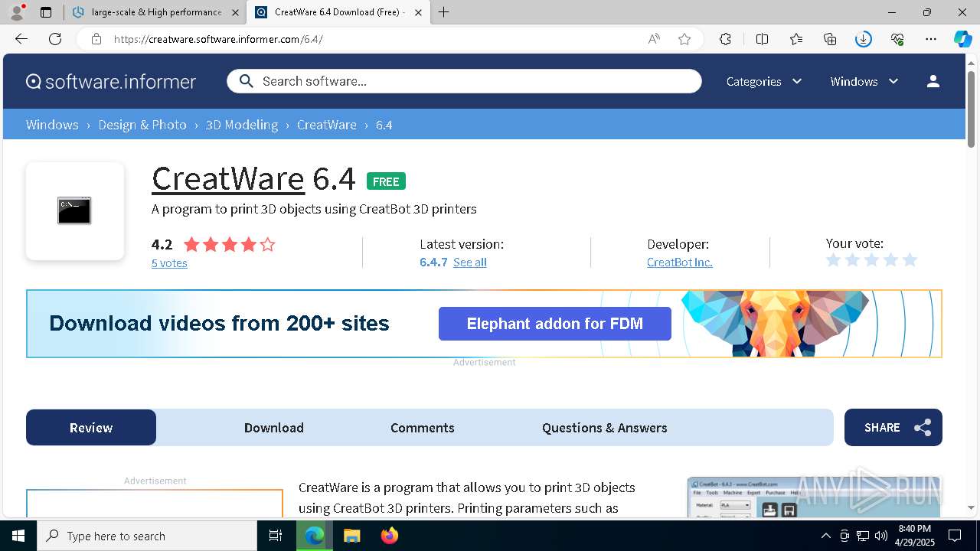Rate with the first star under Your vote
Image resolution: width=980 pixels, height=551 pixels.
point(834,260)
